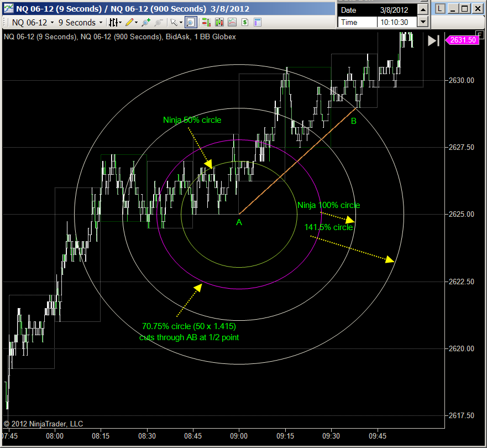Click the 08:15 time axis label

pos(101,436)
